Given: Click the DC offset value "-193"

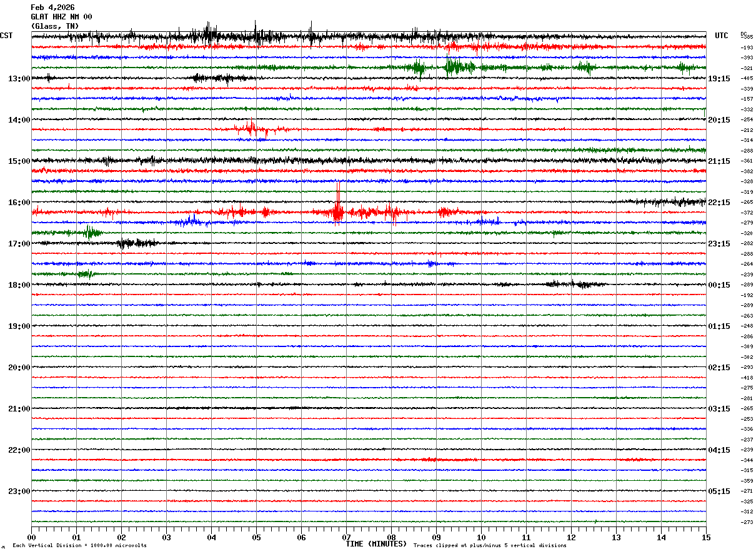Looking at the screenshot, I should [747, 48].
